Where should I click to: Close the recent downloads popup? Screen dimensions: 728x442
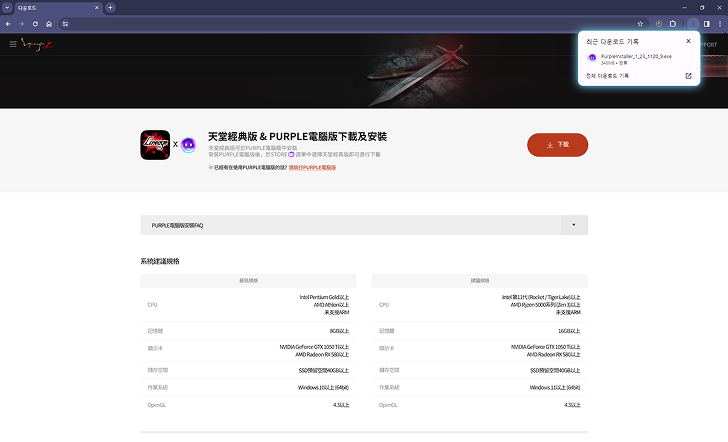[688, 41]
